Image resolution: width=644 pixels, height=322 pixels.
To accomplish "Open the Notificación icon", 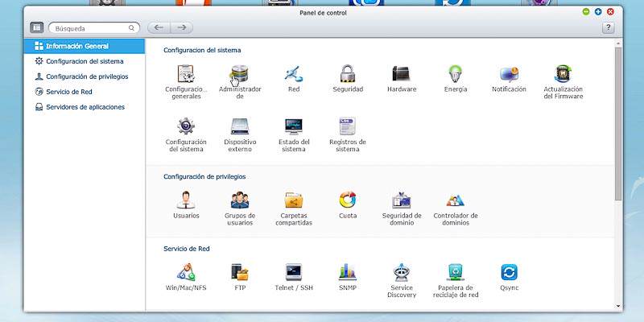I will point(509,74).
